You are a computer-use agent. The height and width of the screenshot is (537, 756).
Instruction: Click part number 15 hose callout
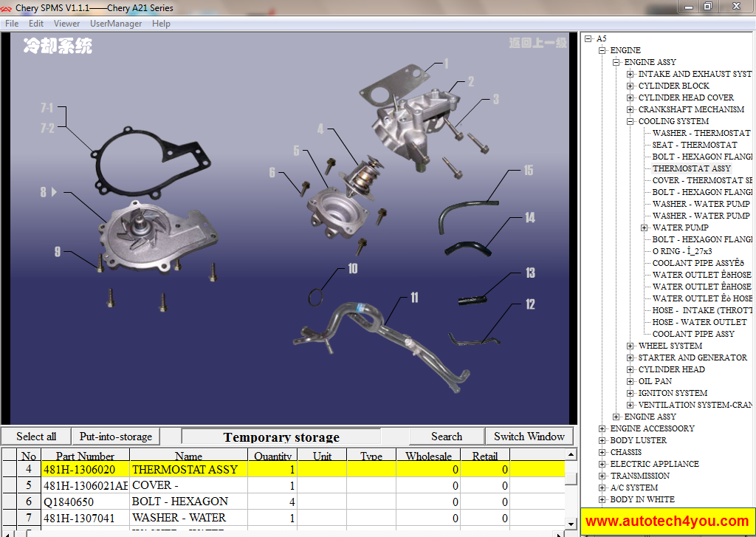point(529,171)
